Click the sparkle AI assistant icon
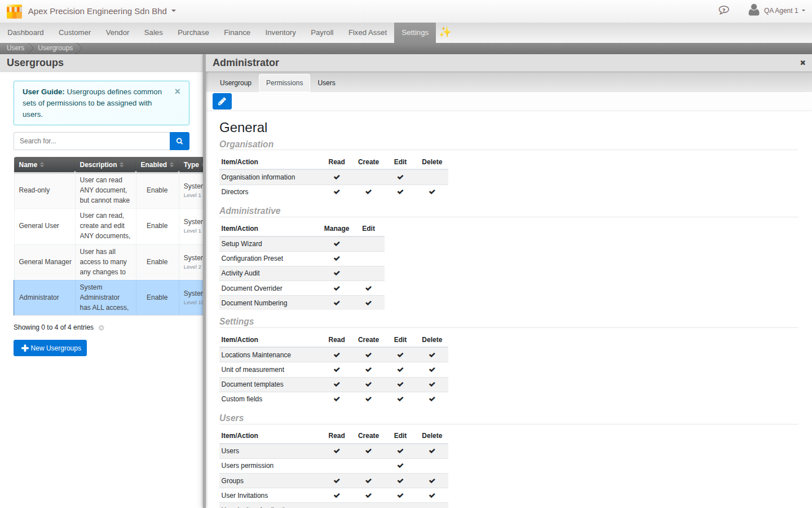The width and height of the screenshot is (812, 508). tap(445, 32)
